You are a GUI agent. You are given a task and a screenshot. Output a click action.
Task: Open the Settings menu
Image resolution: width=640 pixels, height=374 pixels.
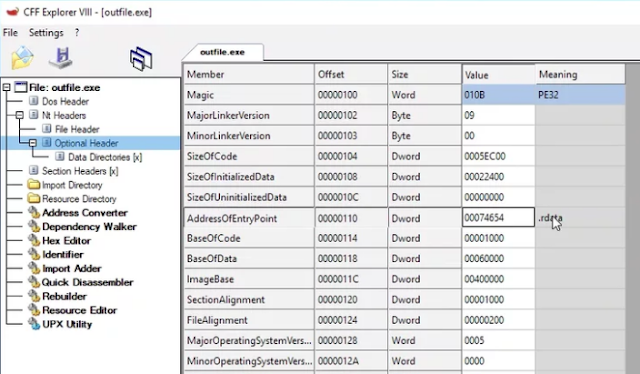46,33
